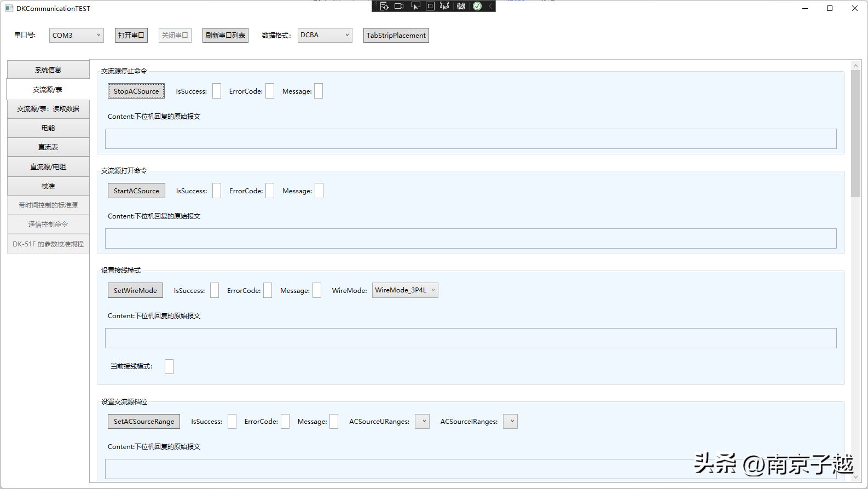Click the SetACSourceRange button
868x489 pixels.
pos(144,421)
